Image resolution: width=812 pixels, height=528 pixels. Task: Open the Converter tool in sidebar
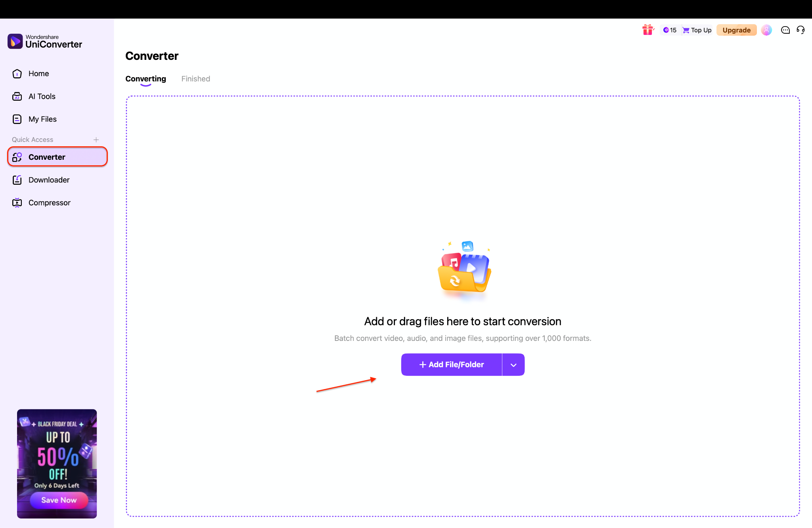(x=47, y=157)
